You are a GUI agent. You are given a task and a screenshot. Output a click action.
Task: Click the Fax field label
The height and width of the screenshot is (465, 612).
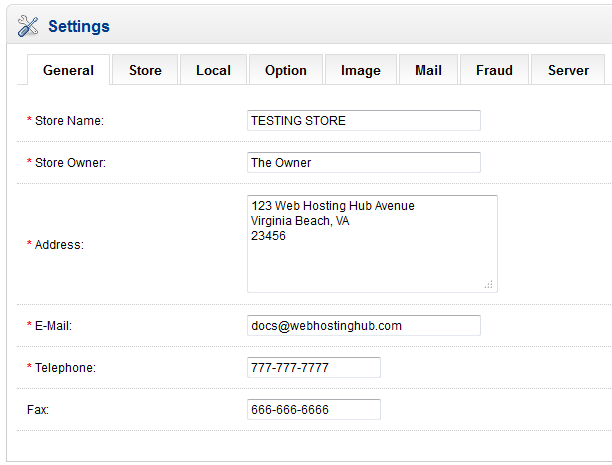[36, 410]
